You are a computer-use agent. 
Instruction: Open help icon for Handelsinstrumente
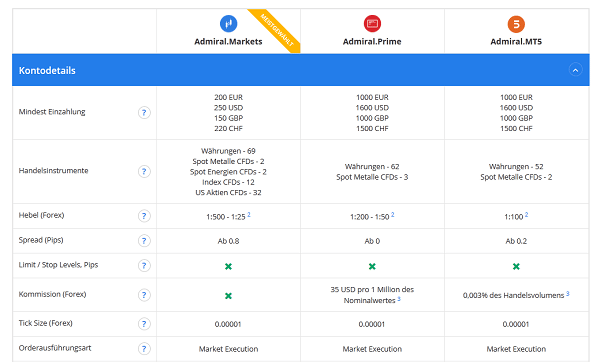point(144,171)
